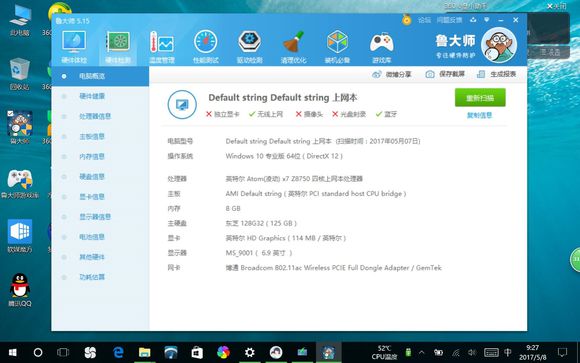Click the MS_9001 display value
The image size is (580, 363).
(259, 253)
